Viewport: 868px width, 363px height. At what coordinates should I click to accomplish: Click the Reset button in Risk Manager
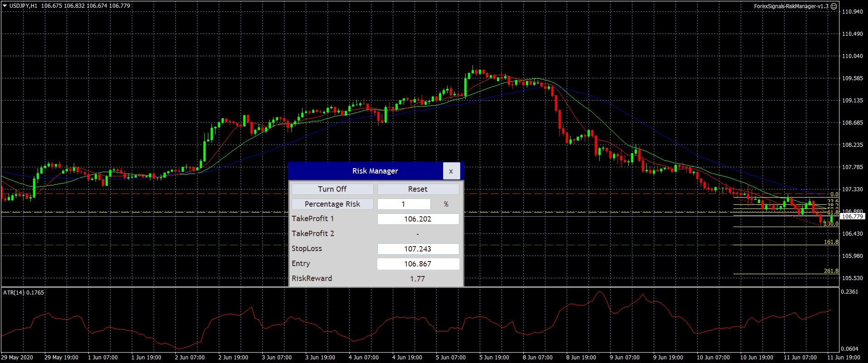click(418, 189)
